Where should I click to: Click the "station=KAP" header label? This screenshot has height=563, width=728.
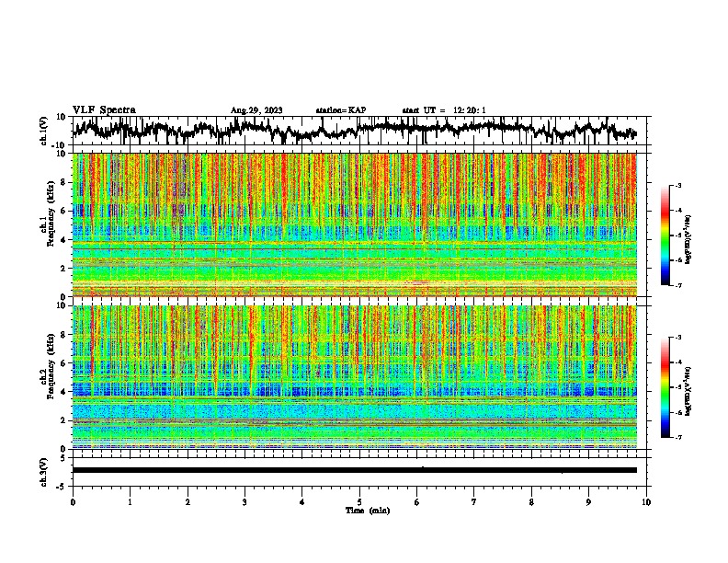341,110
